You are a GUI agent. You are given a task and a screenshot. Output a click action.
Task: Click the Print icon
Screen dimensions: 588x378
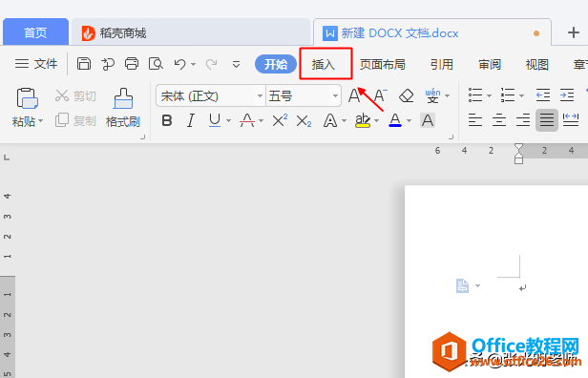pyautogui.click(x=132, y=64)
